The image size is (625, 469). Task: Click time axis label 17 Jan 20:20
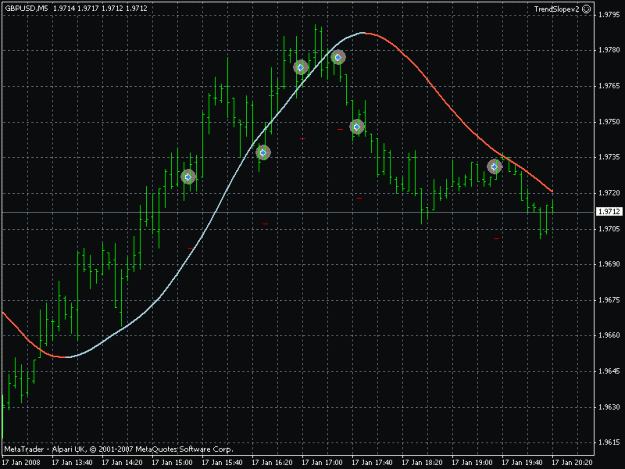pyautogui.click(x=572, y=463)
